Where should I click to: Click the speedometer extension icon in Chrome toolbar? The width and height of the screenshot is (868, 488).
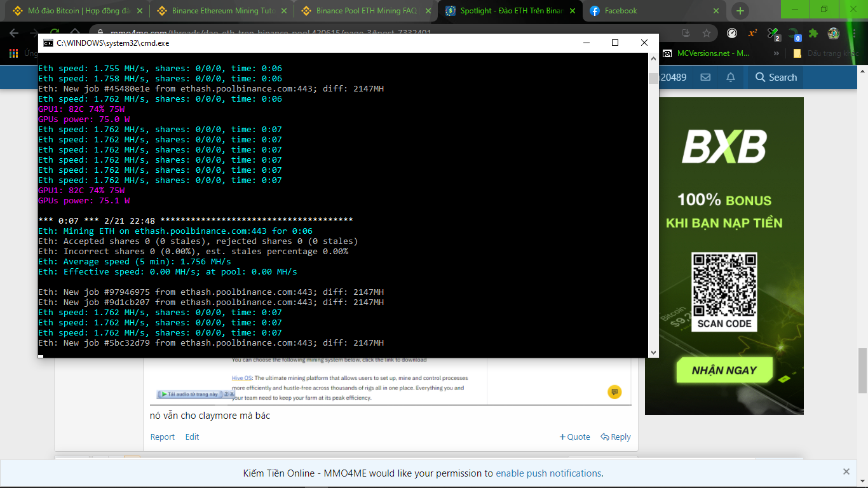[x=732, y=33]
